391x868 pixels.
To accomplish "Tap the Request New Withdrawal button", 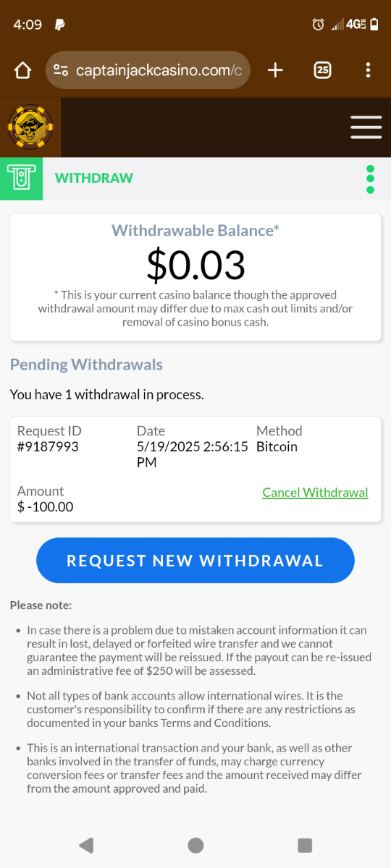I will pyautogui.click(x=195, y=561).
